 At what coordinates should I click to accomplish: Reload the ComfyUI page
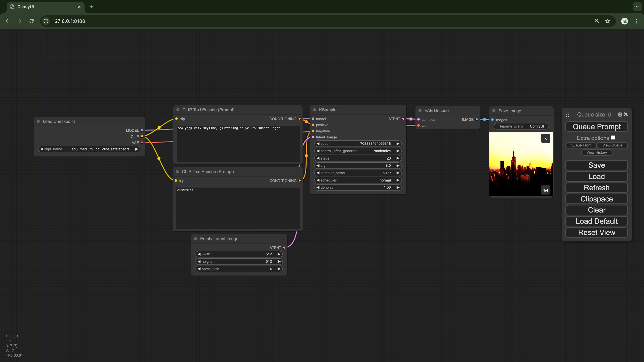click(x=32, y=21)
